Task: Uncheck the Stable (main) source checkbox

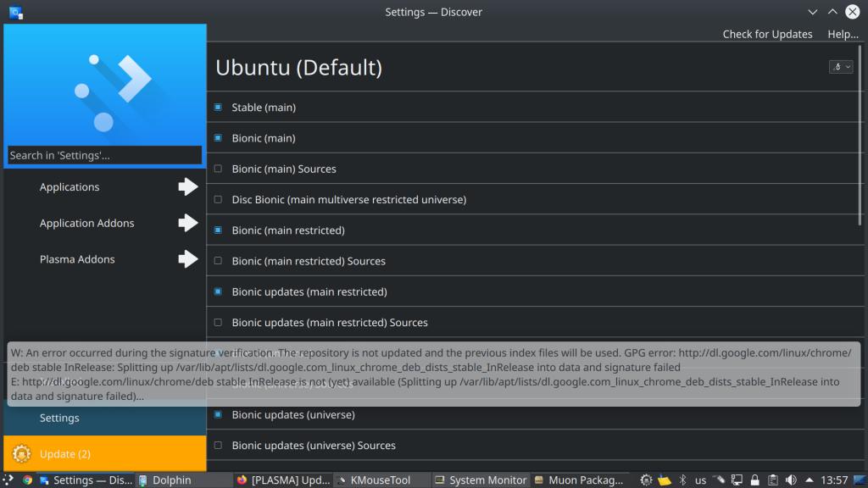Action: coord(218,108)
